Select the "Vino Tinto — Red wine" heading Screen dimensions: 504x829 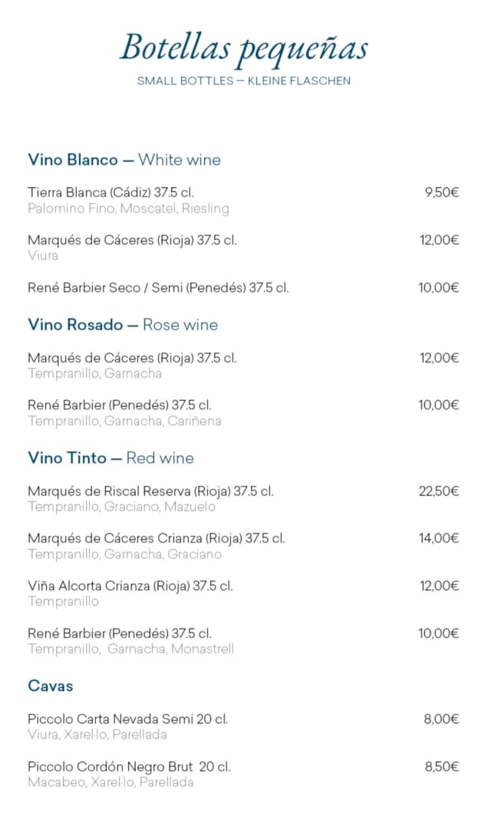tap(110, 458)
